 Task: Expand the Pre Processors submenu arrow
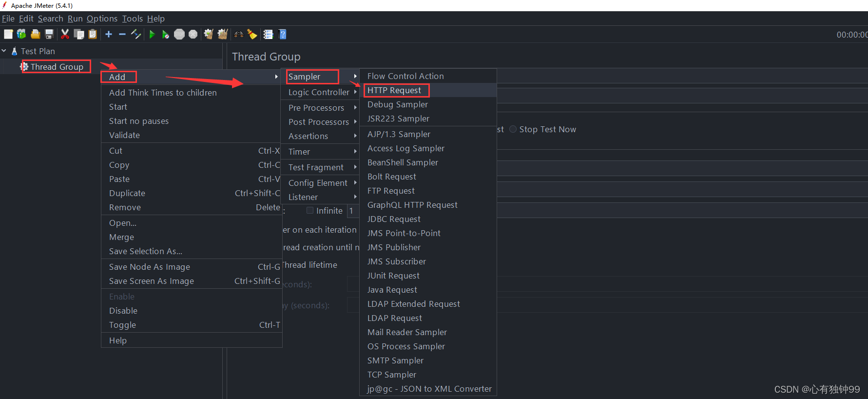tap(355, 108)
